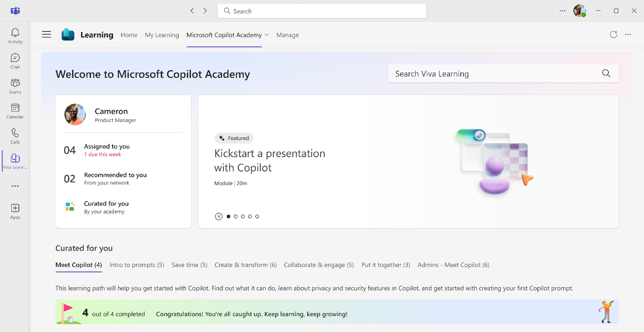Click the 4 out of 4 completed banner
The height and width of the screenshot is (332, 644).
click(x=337, y=312)
